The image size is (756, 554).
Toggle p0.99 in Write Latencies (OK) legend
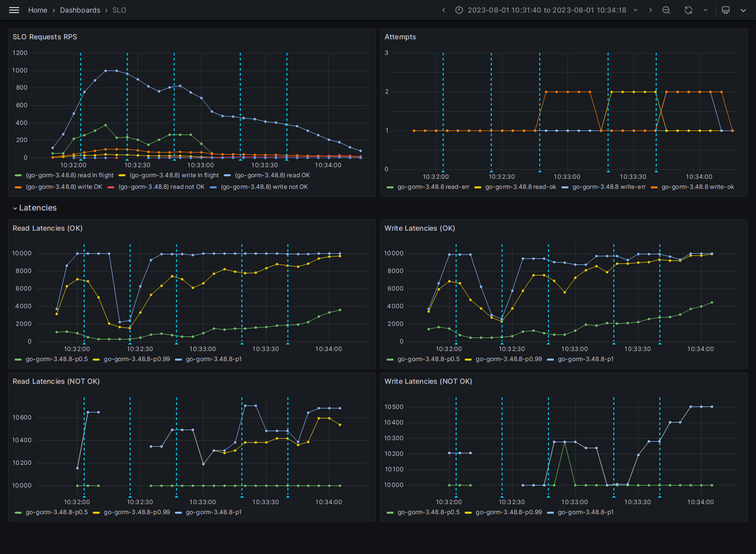[x=509, y=359]
